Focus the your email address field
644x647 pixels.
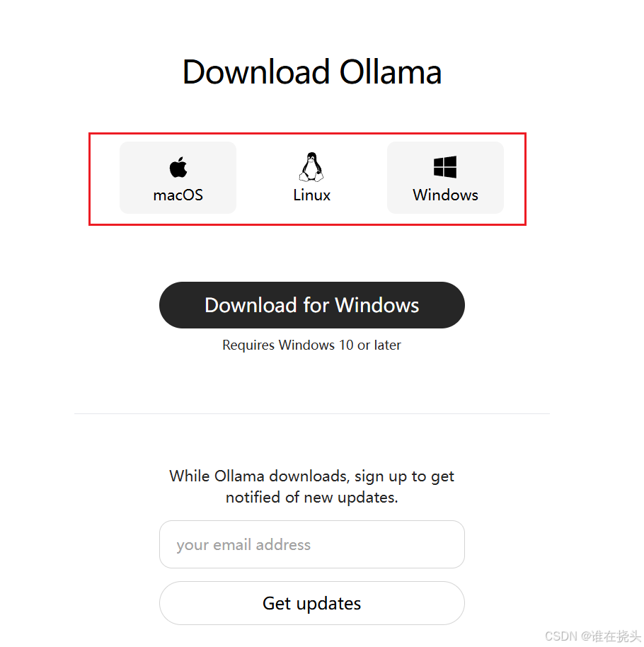click(x=312, y=544)
